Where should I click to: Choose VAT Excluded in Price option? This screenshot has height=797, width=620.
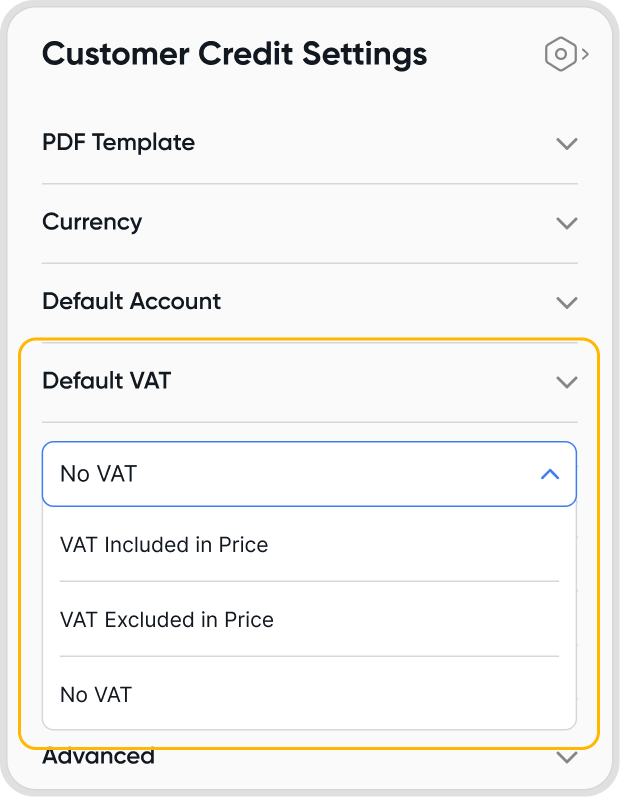point(167,620)
